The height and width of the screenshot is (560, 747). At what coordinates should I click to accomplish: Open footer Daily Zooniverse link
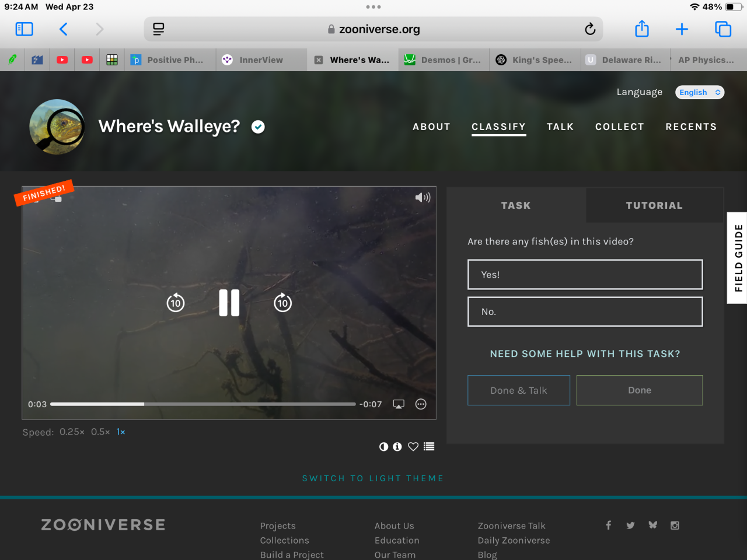(x=514, y=540)
